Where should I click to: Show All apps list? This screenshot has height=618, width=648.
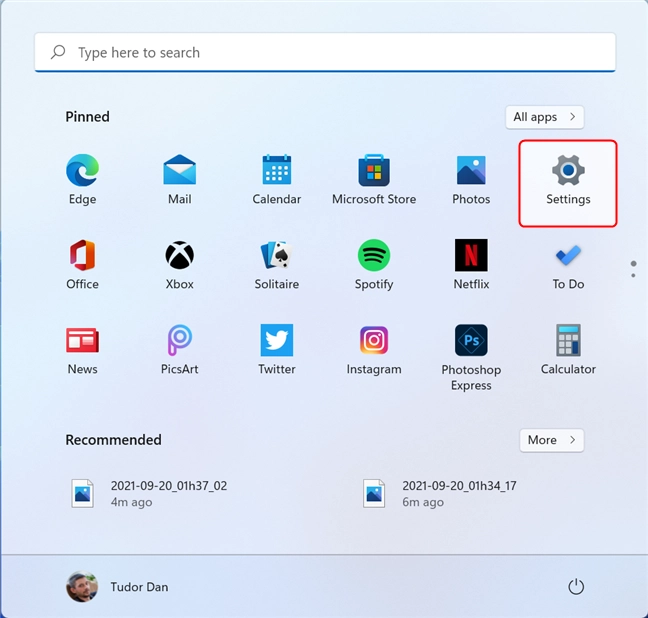point(544,117)
